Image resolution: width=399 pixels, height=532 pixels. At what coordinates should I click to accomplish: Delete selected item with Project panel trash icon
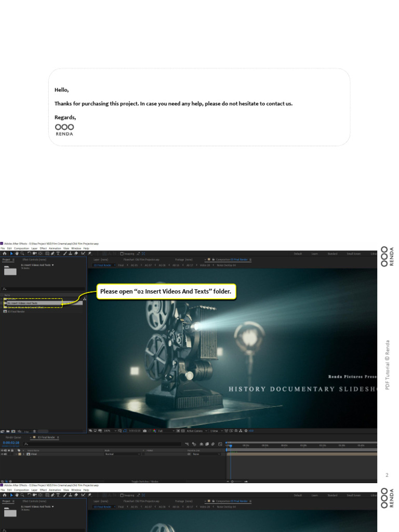pyautogui.click(x=34, y=431)
